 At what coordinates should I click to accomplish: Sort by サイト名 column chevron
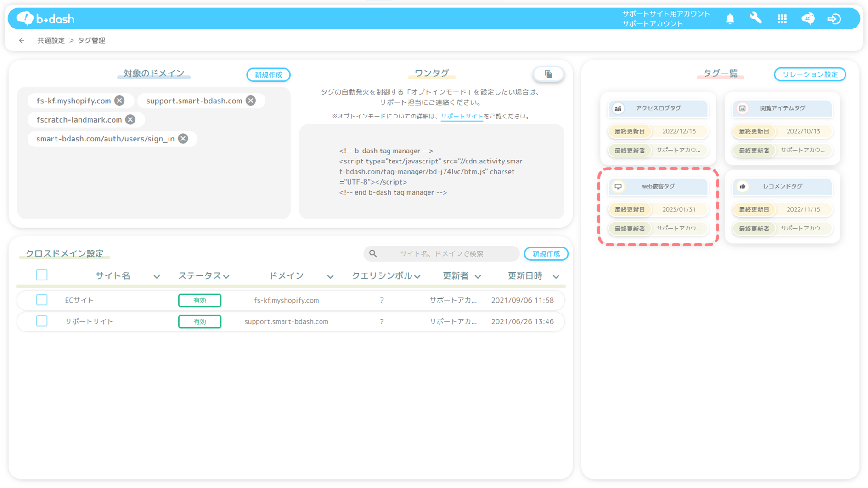coord(157,276)
